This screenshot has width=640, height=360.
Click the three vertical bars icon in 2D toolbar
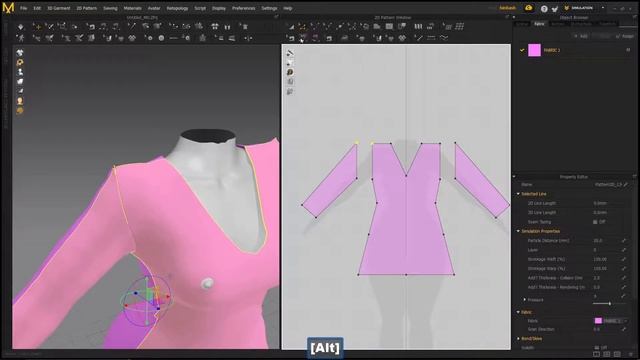click(x=418, y=27)
